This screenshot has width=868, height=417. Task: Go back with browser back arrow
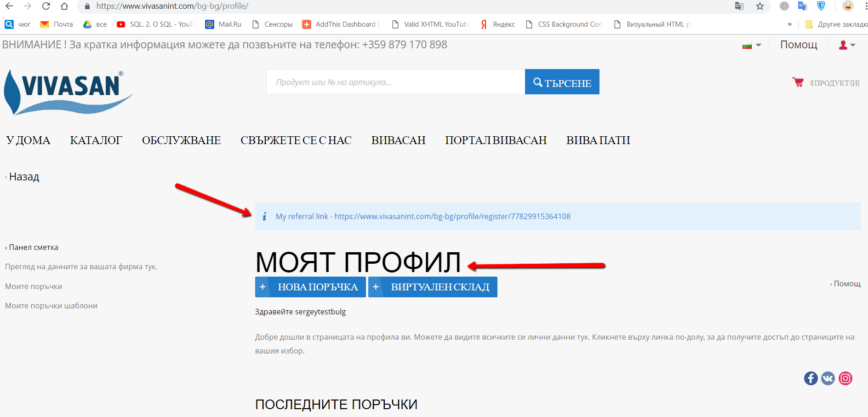[9, 6]
